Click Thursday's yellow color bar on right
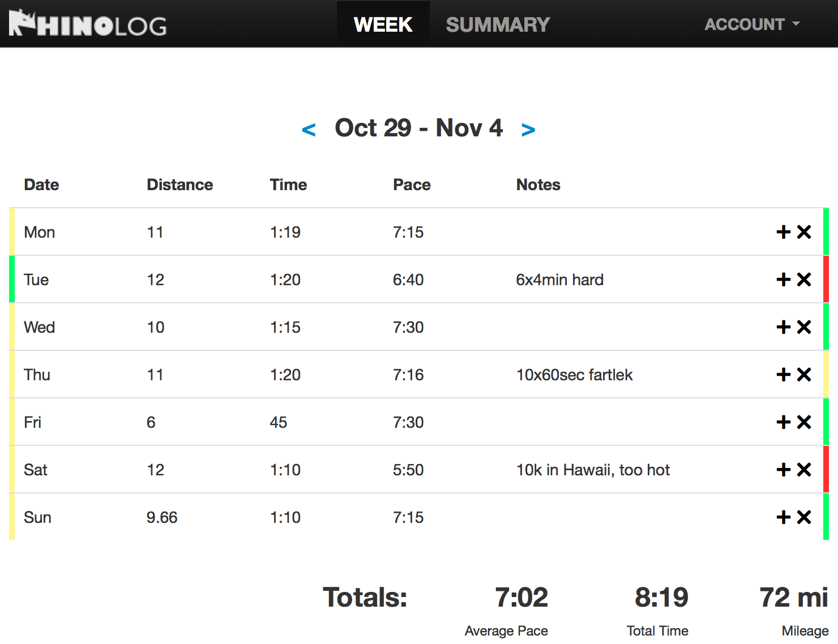 tap(826, 375)
